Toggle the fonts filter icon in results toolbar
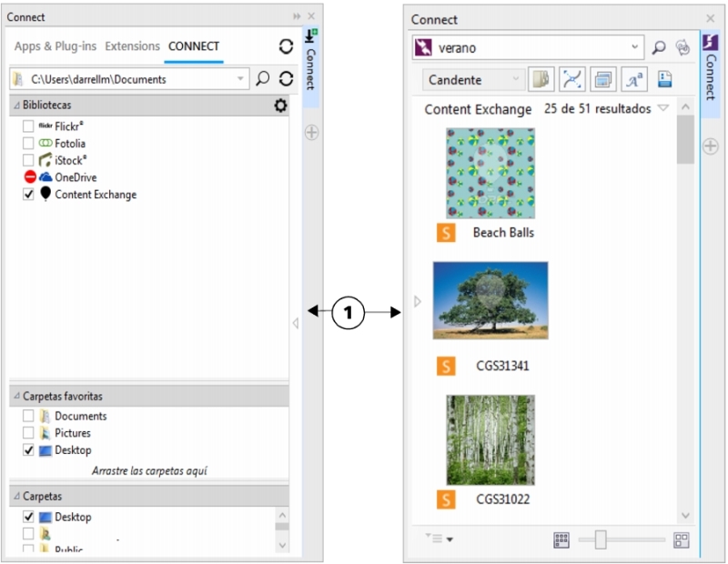The height and width of the screenshot is (564, 728). 633,80
